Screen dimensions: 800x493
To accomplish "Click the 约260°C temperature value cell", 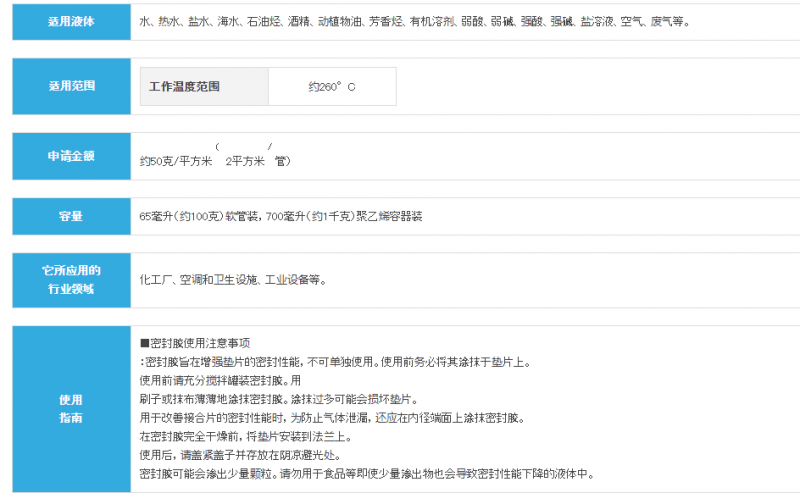I will [332, 87].
